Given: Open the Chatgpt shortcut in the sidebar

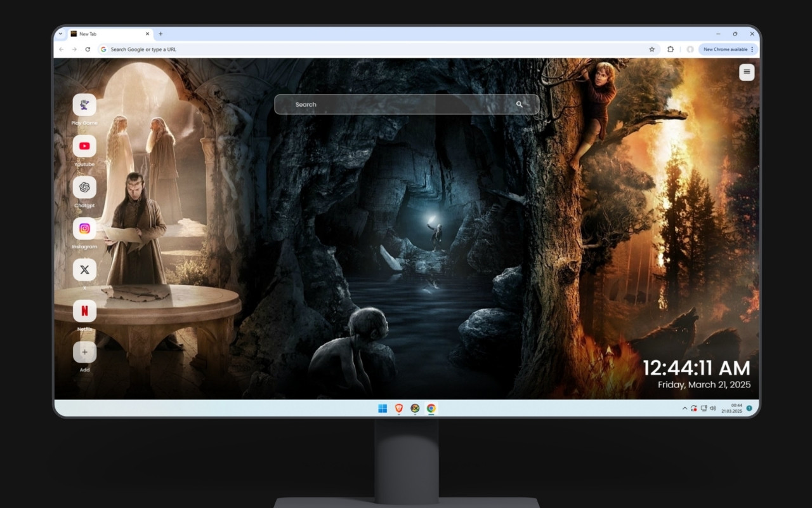Looking at the screenshot, I should coord(84,187).
